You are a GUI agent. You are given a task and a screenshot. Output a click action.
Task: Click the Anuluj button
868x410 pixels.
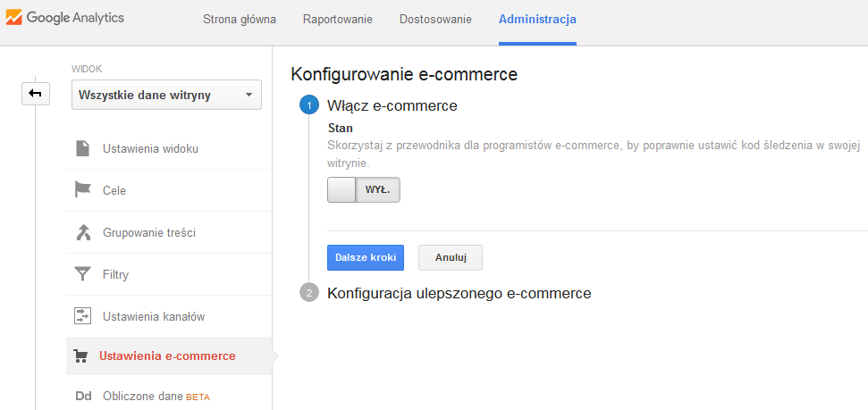click(x=451, y=257)
